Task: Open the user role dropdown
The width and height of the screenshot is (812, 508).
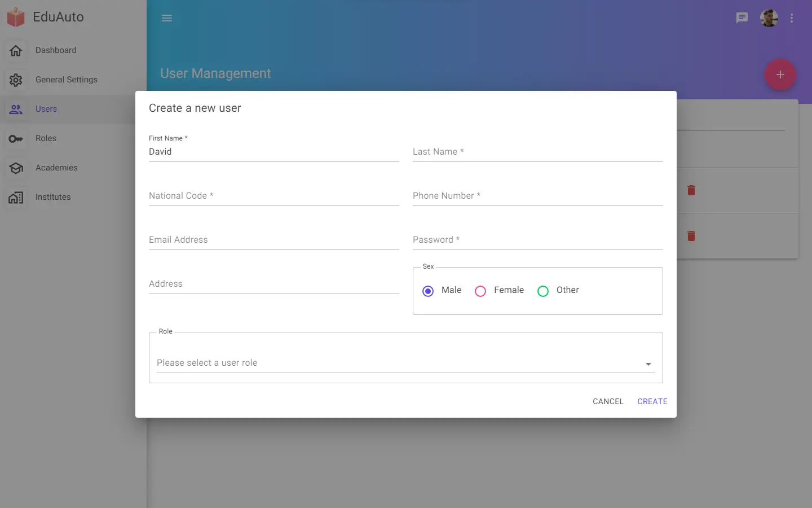Action: pyautogui.click(x=406, y=363)
